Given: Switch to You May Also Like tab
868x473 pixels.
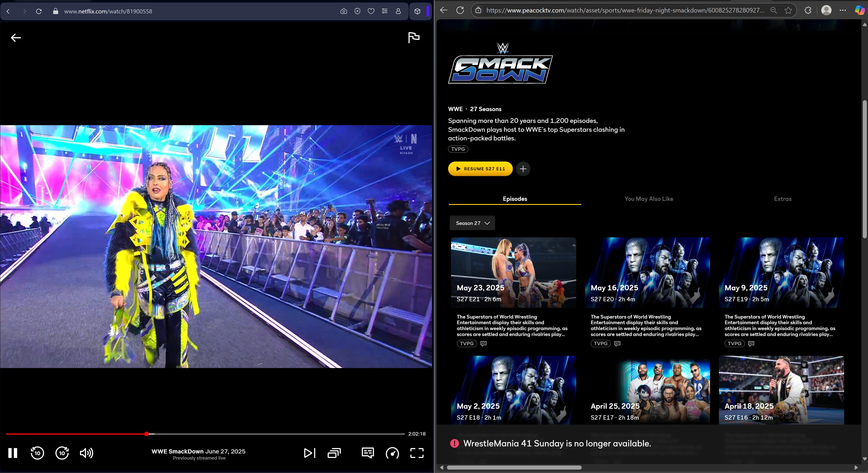Looking at the screenshot, I should tap(649, 199).
